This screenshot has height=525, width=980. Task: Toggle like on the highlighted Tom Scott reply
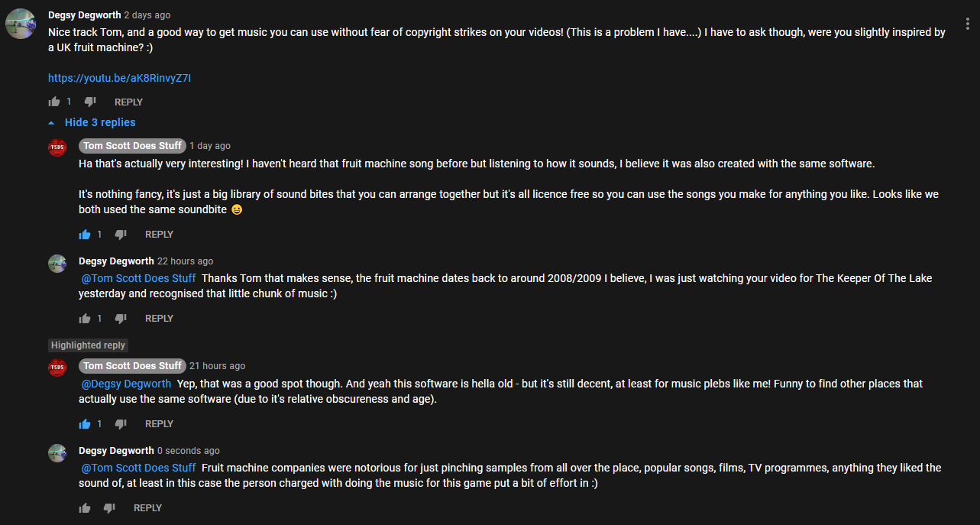tap(85, 424)
